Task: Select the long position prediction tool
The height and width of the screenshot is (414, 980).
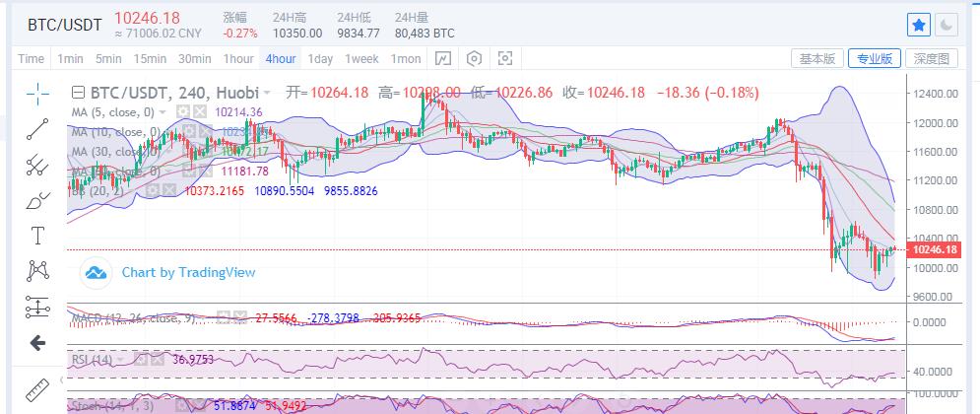Action: click(x=37, y=308)
